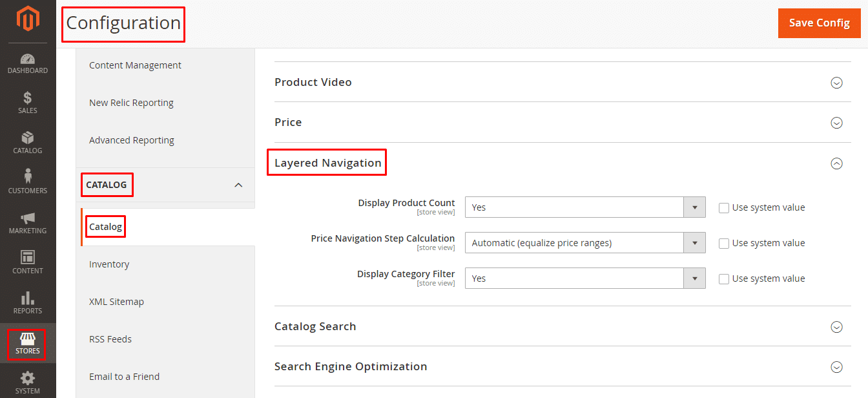Viewport: 868px width, 398px height.
Task: Open the Display Product Count dropdown
Action: point(584,207)
